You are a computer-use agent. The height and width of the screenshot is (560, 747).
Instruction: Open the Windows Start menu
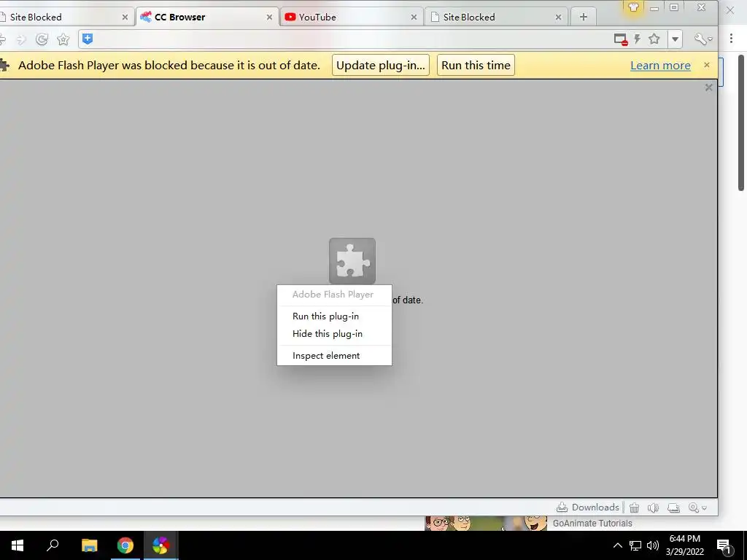pos(18,545)
